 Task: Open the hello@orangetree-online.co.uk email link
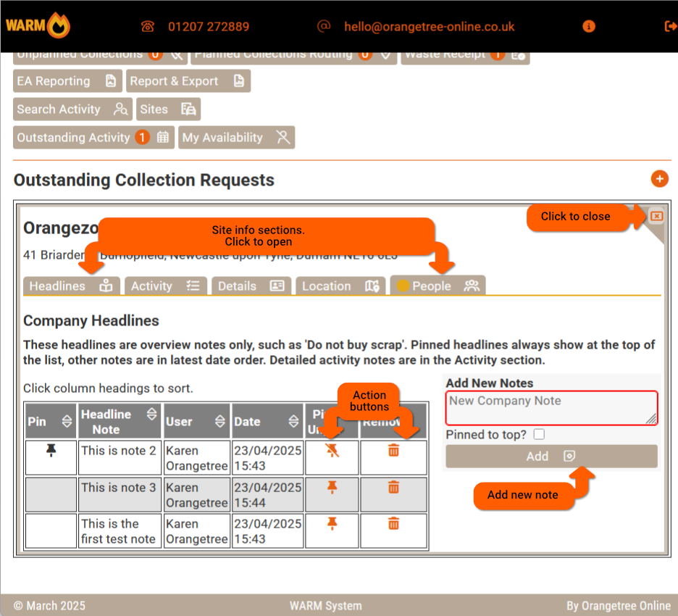pyautogui.click(x=429, y=27)
